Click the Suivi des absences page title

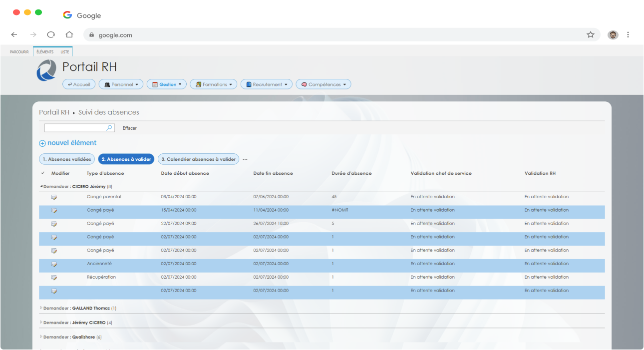[109, 112]
